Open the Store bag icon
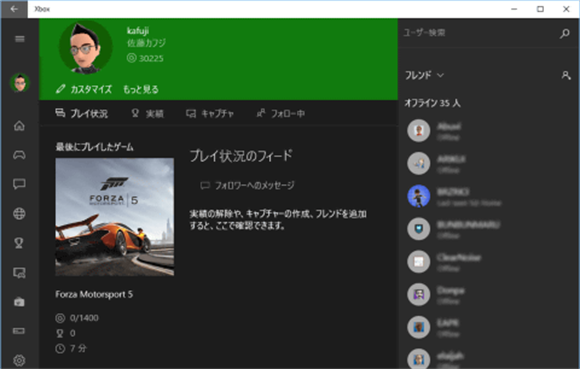580x369 pixels. (x=19, y=302)
